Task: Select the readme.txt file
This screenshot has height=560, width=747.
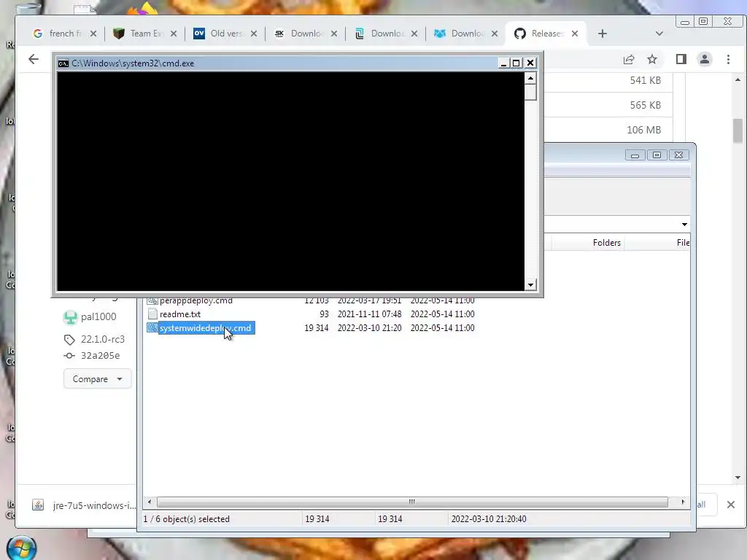Action: point(180,314)
